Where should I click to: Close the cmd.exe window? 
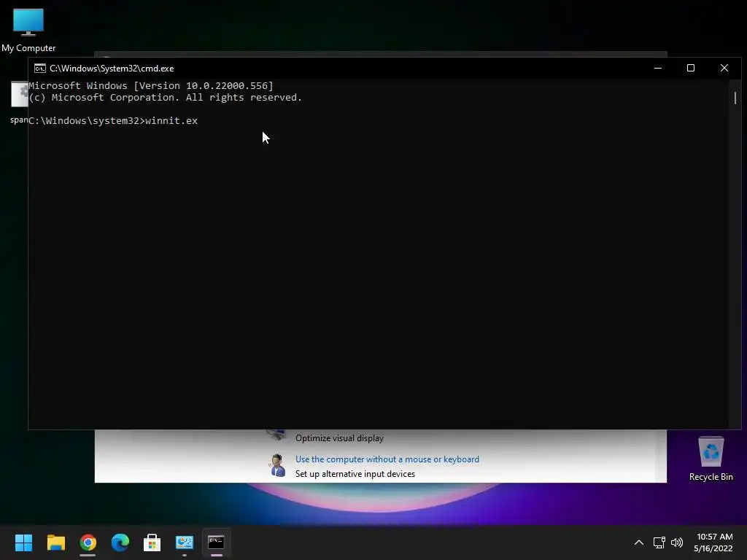724,68
